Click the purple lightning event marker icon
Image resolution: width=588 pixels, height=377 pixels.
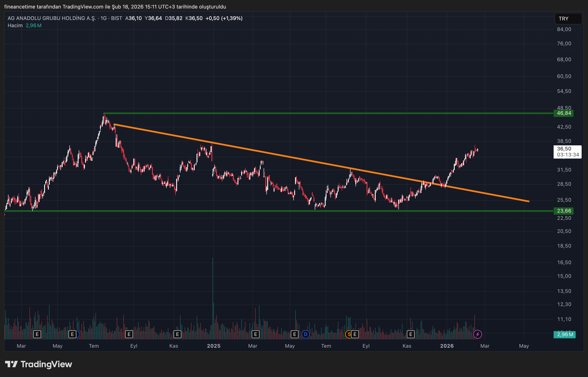click(x=478, y=334)
